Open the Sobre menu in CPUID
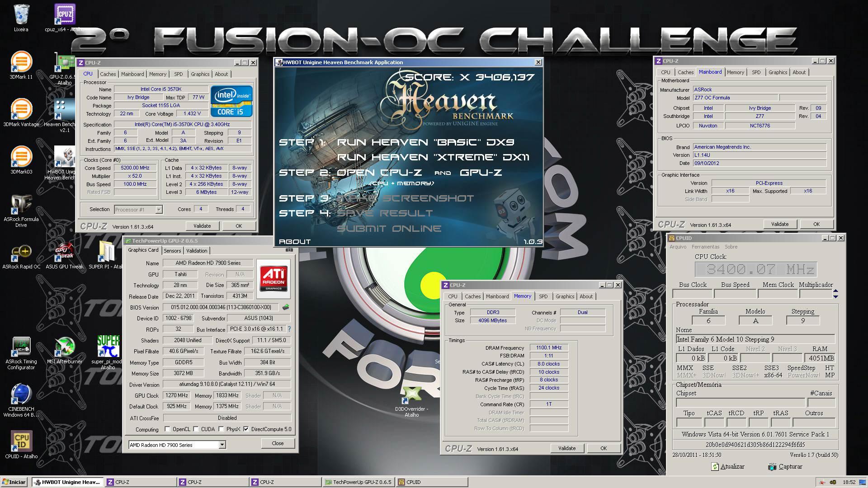This screenshot has width=868, height=488. 731,247
